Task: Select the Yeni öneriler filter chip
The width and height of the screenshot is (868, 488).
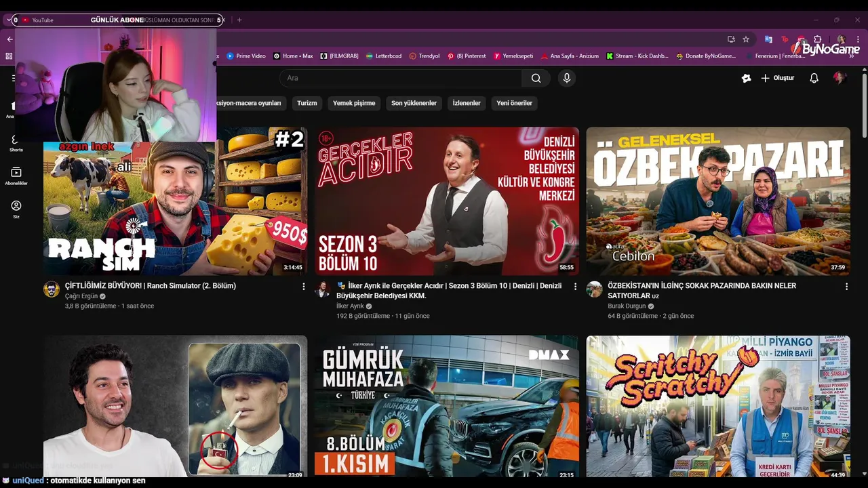Action: point(515,103)
